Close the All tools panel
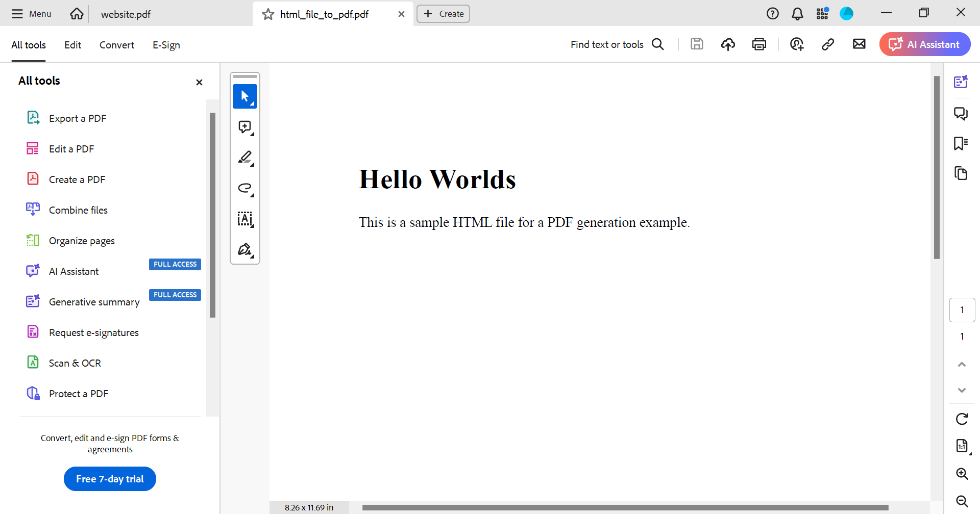980x514 pixels. pyautogui.click(x=199, y=82)
